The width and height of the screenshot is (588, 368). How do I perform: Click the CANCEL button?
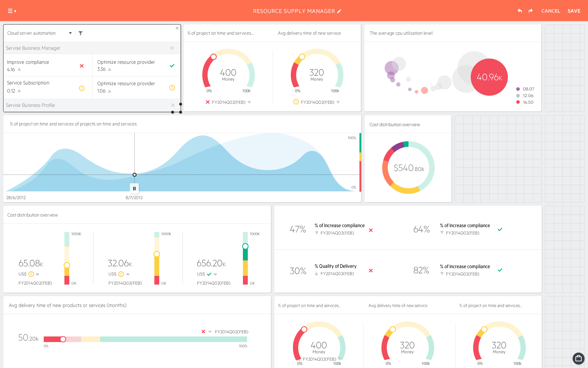pyautogui.click(x=551, y=11)
